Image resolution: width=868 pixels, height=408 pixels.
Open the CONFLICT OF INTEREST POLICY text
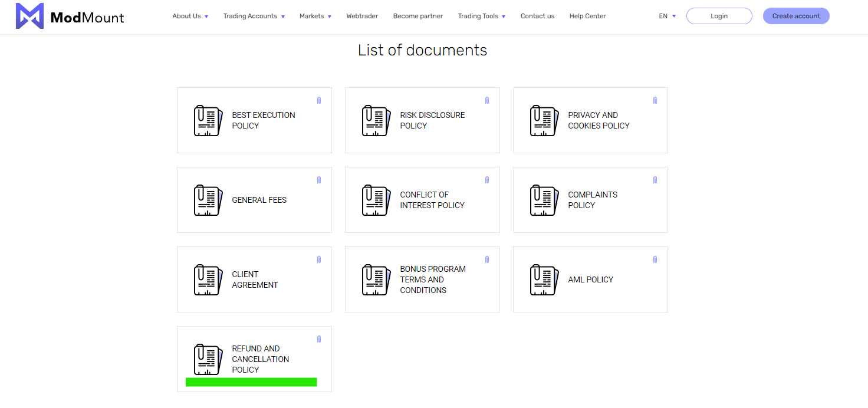click(x=432, y=200)
